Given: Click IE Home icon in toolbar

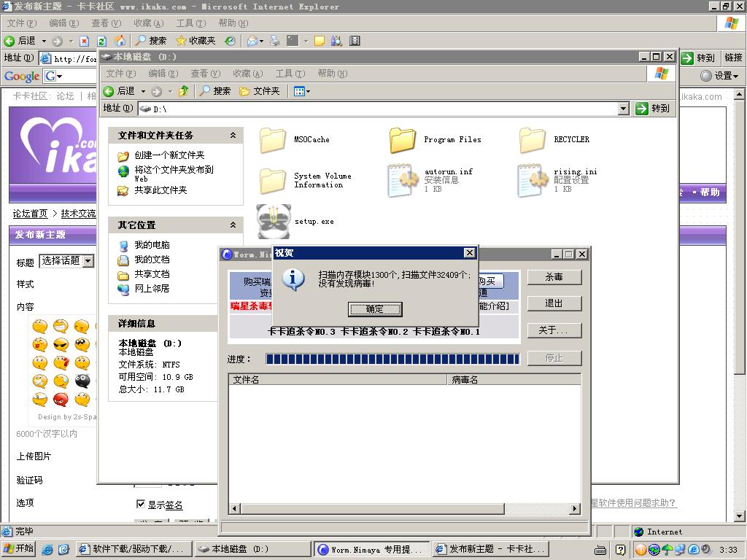Looking at the screenshot, I should click(120, 41).
